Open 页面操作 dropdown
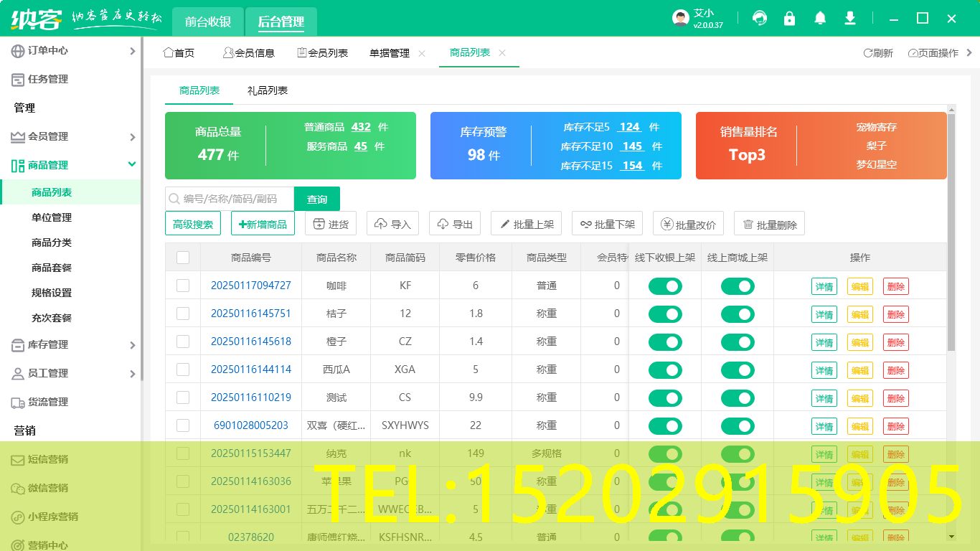Image resolution: width=980 pixels, height=551 pixels. (x=933, y=53)
